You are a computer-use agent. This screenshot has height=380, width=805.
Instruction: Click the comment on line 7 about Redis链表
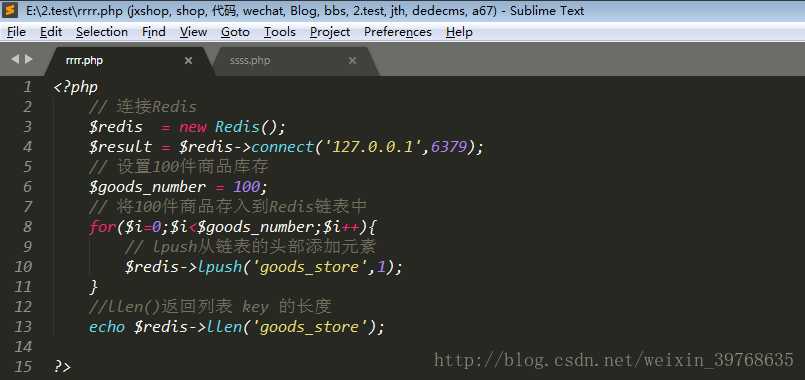point(228,207)
